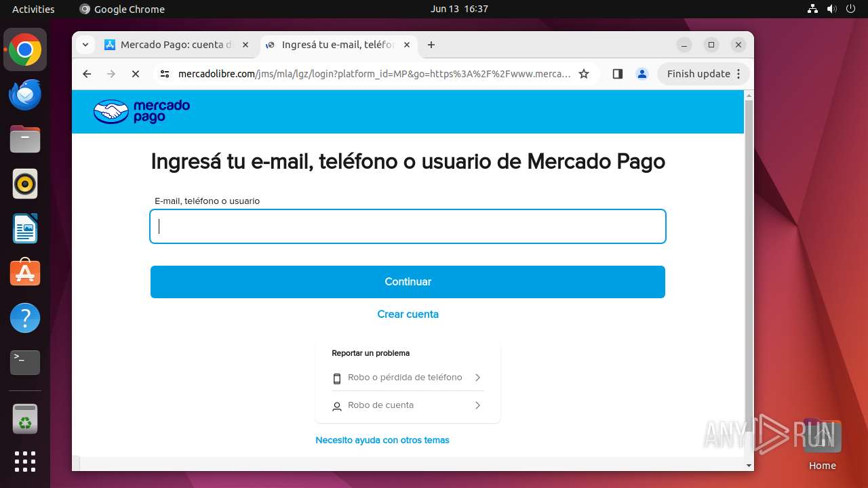The height and width of the screenshot is (488, 868).
Task: Open LibreOffice Writer from the dock
Action: tap(25, 229)
